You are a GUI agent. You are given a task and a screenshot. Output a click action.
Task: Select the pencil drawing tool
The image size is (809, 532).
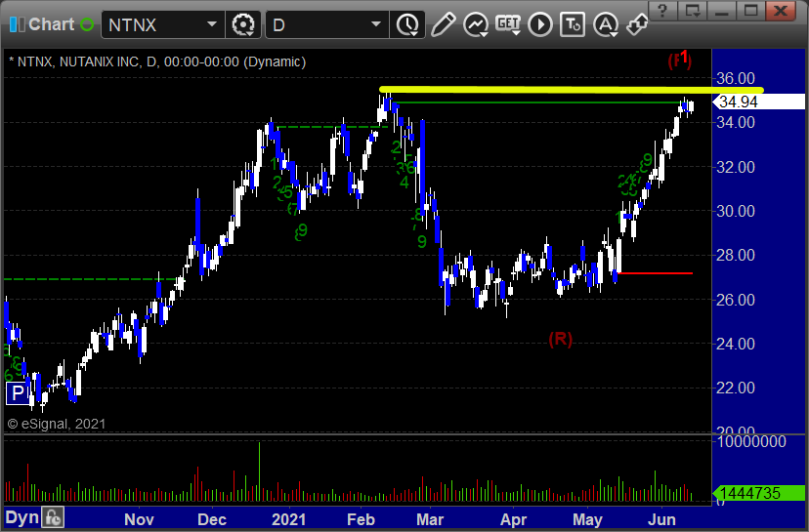[443, 24]
